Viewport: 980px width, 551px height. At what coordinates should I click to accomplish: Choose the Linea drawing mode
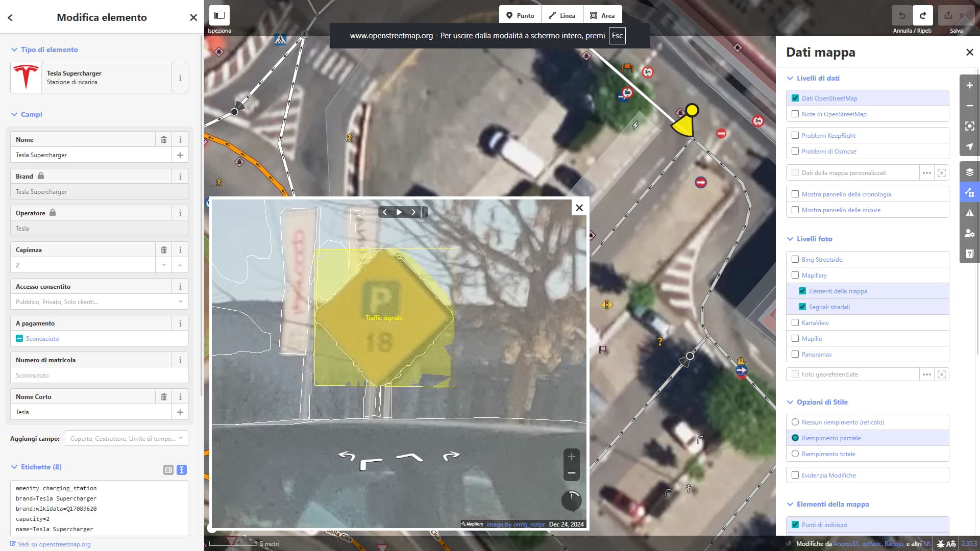point(562,15)
